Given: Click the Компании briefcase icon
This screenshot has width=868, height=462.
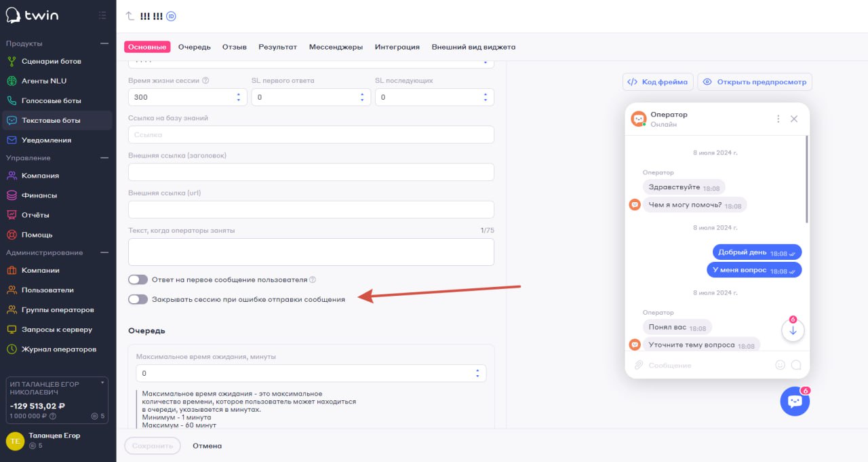Looking at the screenshot, I should coord(12,270).
